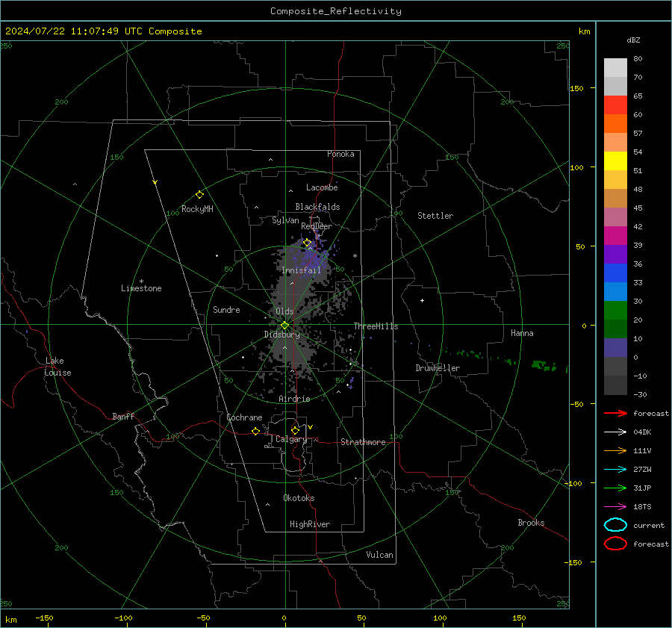Click the Calgary city label
Viewport: 672px width, 628px height.
291,439
